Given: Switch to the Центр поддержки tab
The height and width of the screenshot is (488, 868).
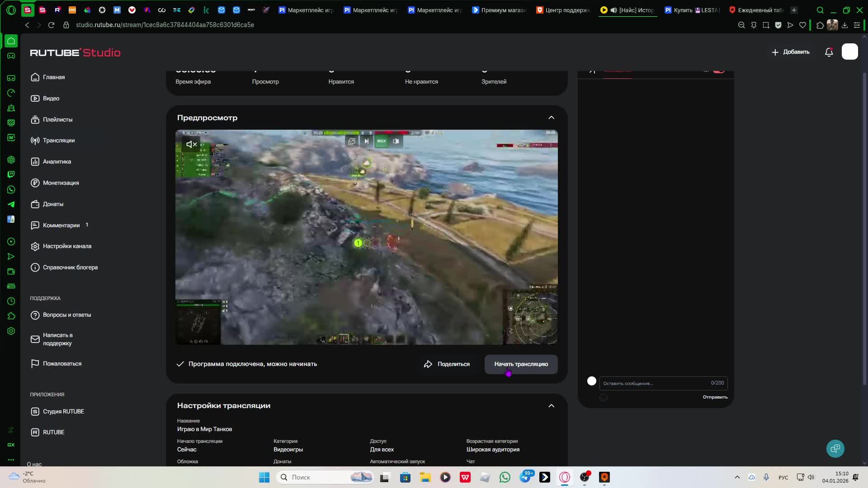Looking at the screenshot, I should point(563,10).
